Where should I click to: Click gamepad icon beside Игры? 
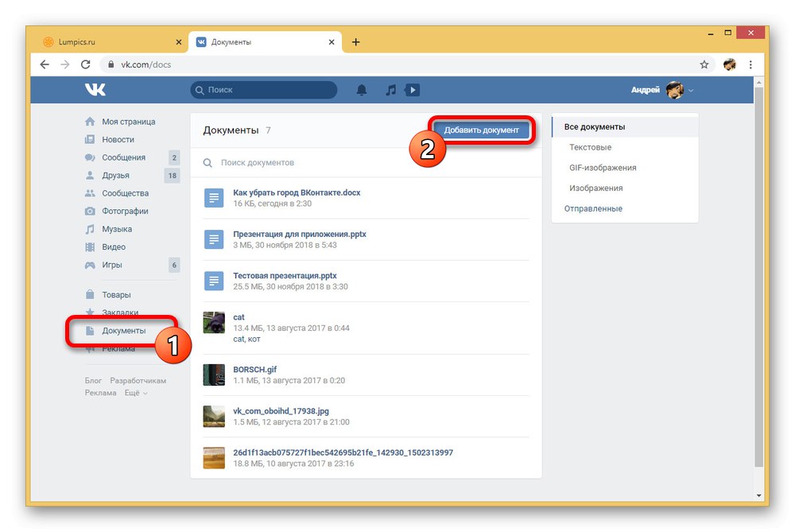pos(90,265)
